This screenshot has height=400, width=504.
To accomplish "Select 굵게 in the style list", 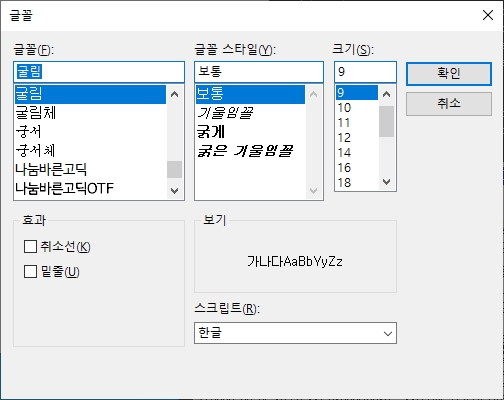I will pos(250,132).
